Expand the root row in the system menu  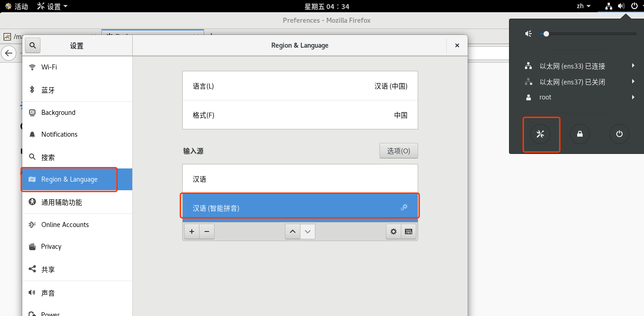click(633, 97)
